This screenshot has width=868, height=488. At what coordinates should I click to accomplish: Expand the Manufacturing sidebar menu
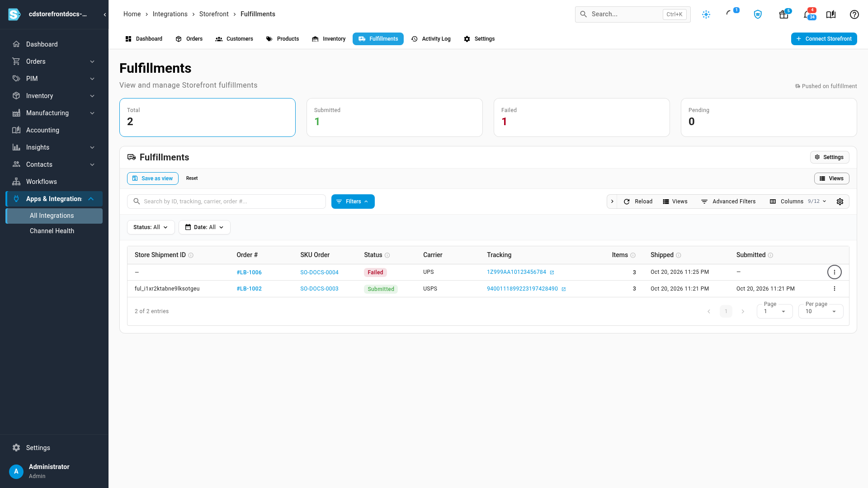[x=54, y=113]
